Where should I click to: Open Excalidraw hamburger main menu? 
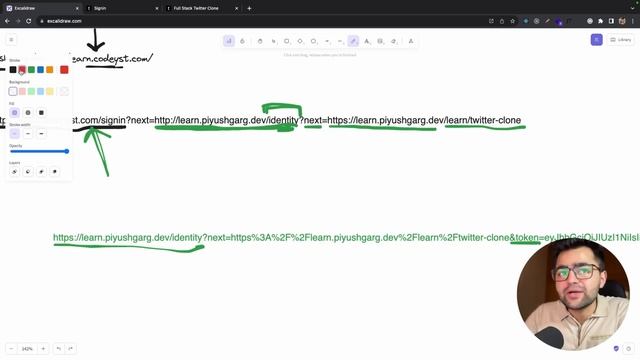coord(11,40)
